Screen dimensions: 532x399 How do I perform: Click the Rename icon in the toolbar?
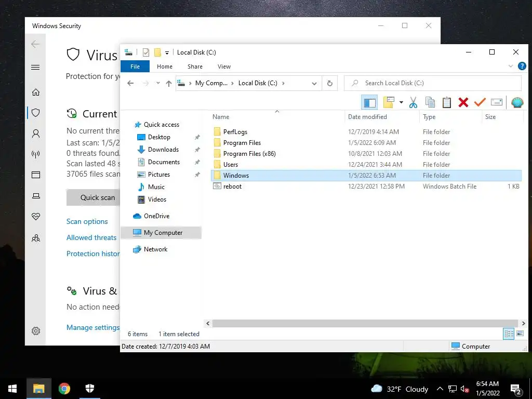[x=496, y=102]
